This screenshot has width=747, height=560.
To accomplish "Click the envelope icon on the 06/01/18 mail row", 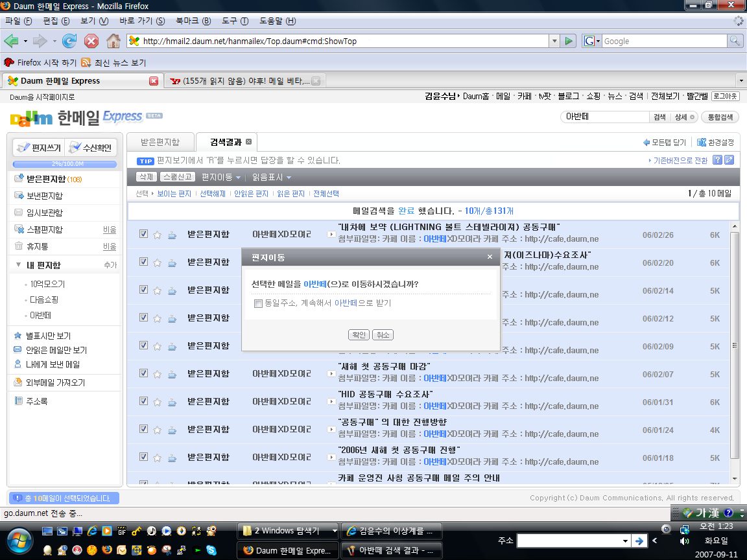I will (x=172, y=458).
